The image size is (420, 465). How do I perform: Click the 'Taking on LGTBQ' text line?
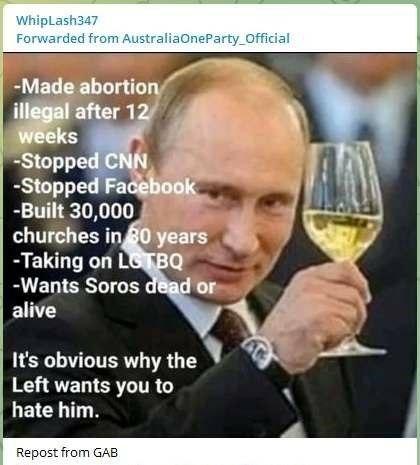point(98,261)
